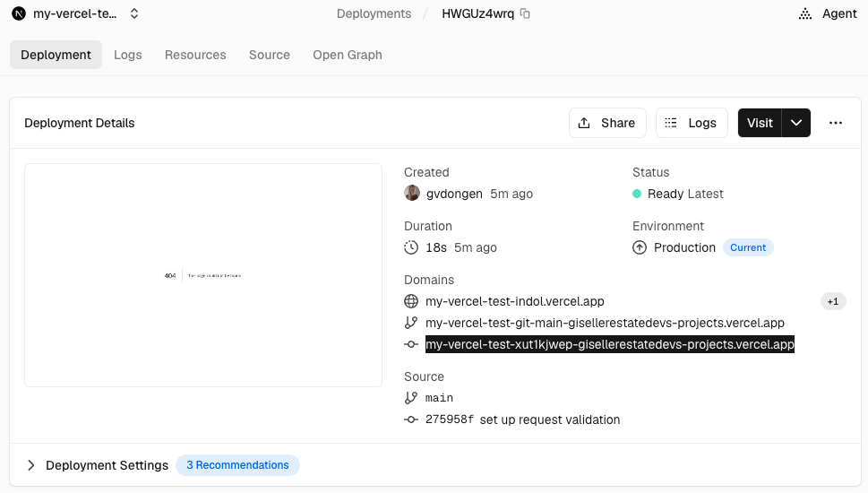
Task: Click the Current badge
Action: click(x=748, y=247)
